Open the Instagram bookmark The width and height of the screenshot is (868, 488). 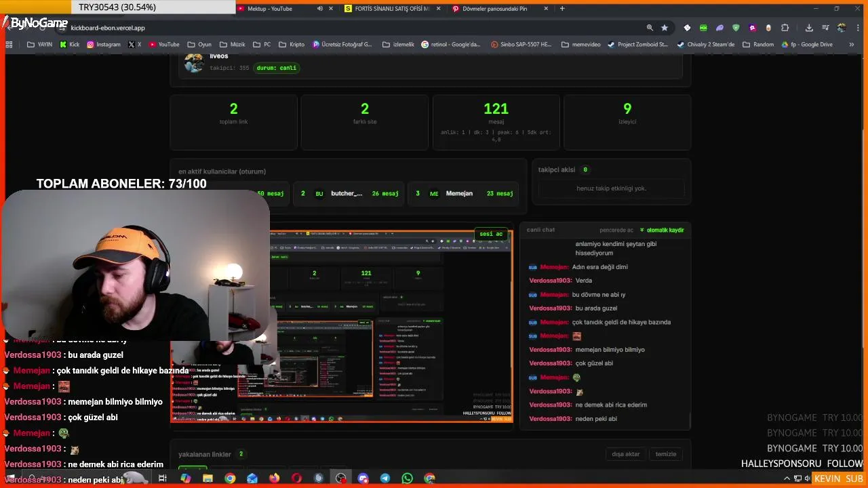[103, 45]
